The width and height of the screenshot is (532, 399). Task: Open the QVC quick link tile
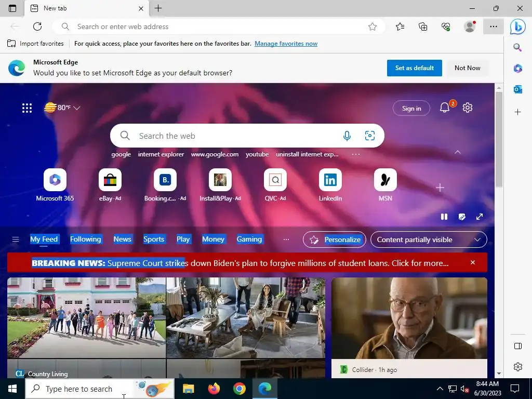(x=275, y=185)
